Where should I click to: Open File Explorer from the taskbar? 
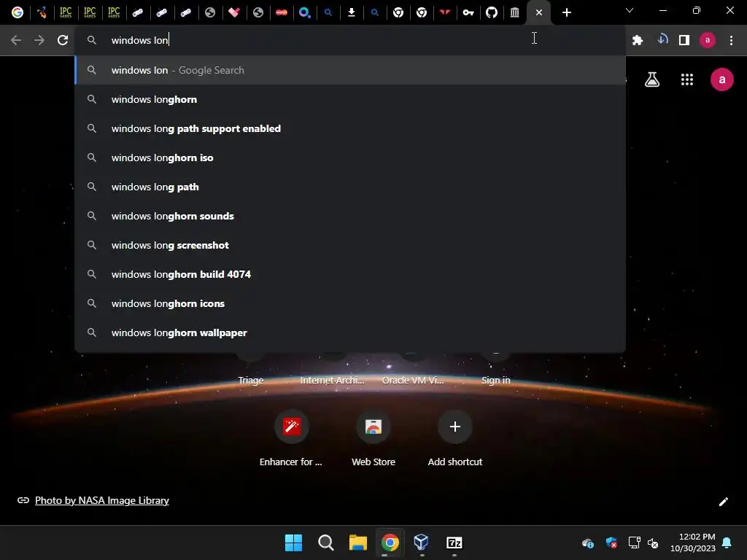point(357,542)
